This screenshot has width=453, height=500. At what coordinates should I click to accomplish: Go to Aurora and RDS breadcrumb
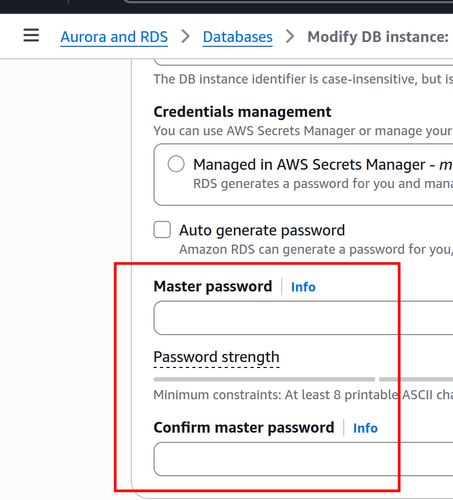[x=114, y=37]
